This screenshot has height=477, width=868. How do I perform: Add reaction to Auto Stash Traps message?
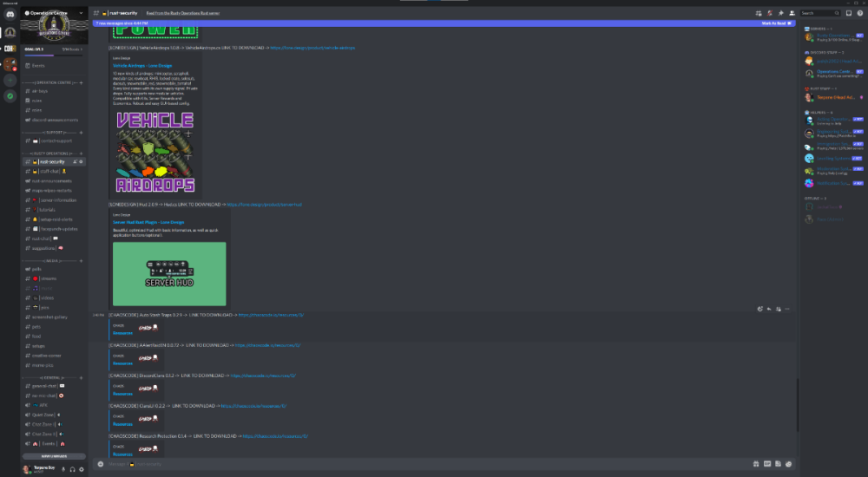760,310
